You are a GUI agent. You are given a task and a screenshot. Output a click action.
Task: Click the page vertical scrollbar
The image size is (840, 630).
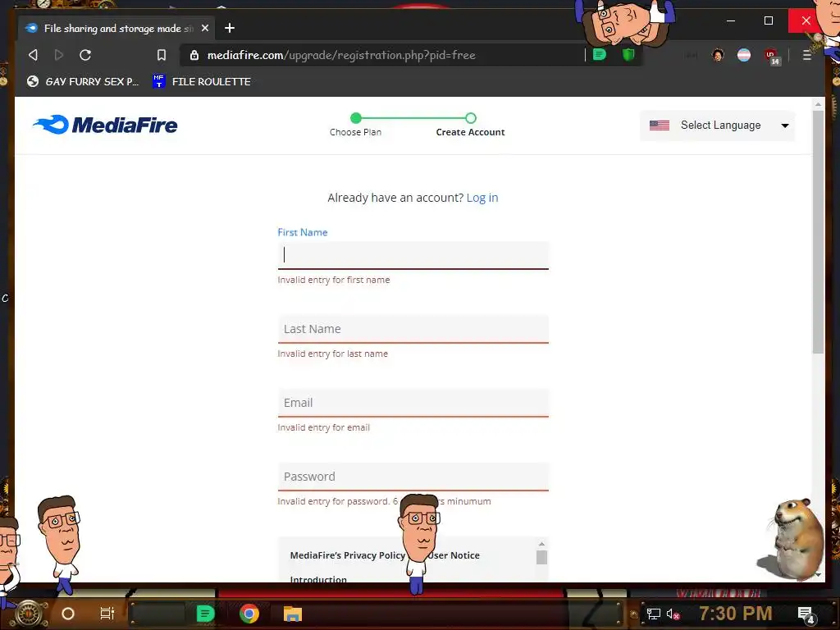(x=818, y=232)
